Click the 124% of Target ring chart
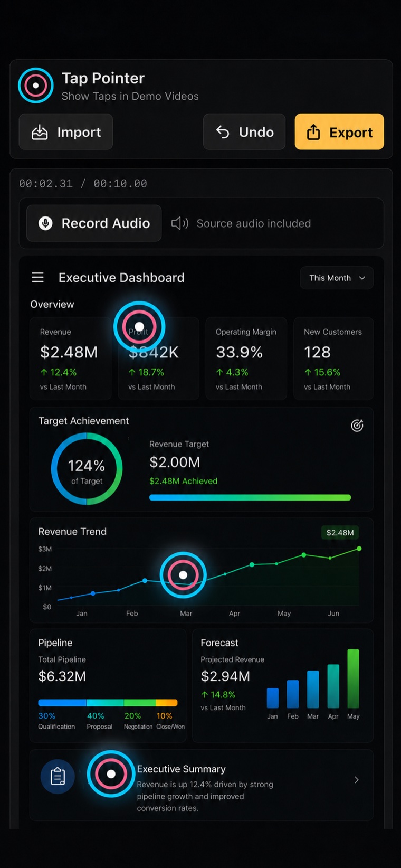The height and width of the screenshot is (868, 401). coord(87,468)
